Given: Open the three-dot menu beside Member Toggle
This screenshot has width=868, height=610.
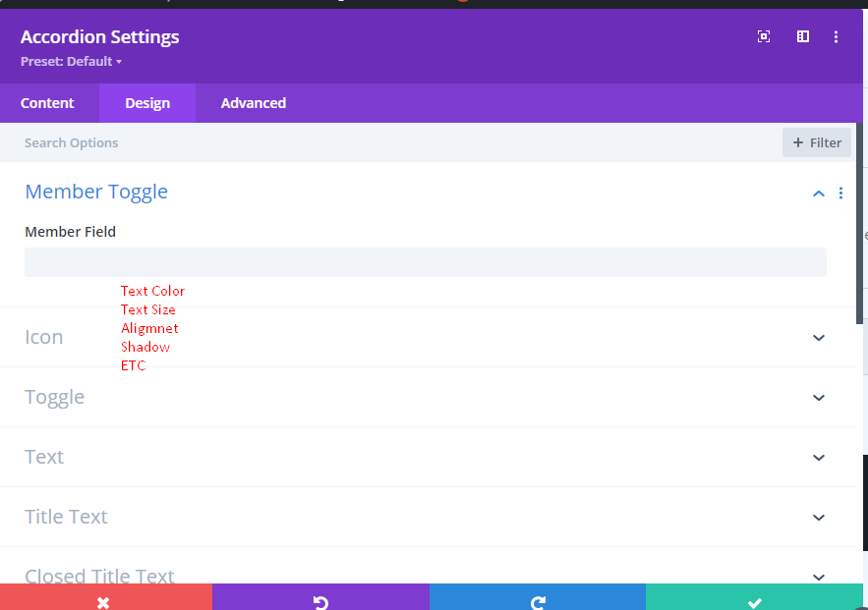Looking at the screenshot, I should coord(841,193).
